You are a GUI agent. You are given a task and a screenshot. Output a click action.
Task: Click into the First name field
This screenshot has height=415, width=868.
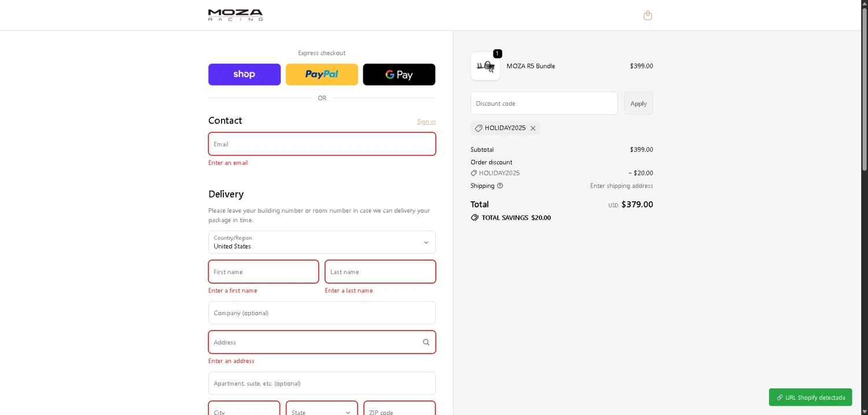click(x=263, y=272)
